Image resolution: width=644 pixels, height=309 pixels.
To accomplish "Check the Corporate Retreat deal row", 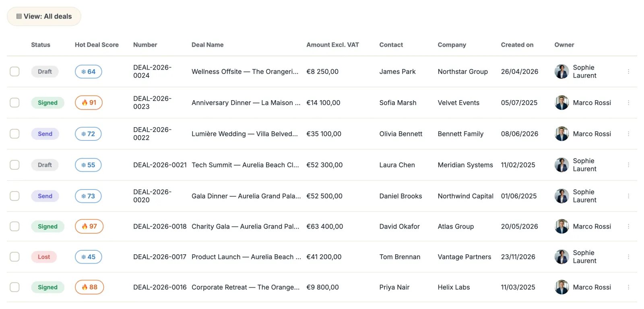I will pyautogui.click(x=14, y=287).
